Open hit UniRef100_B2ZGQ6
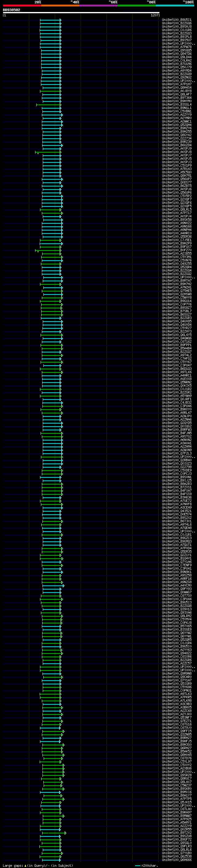Screen dimensions: 197x868 point(177,23)
